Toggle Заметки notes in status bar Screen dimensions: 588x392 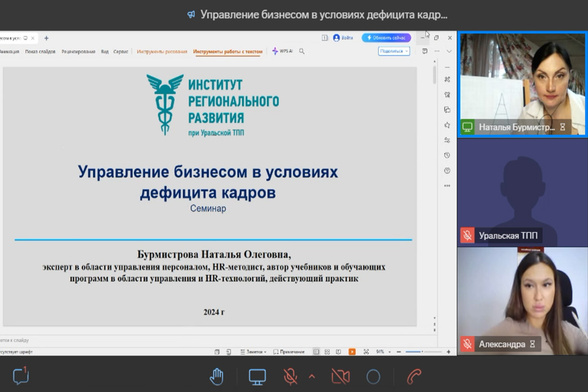[253, 352]
